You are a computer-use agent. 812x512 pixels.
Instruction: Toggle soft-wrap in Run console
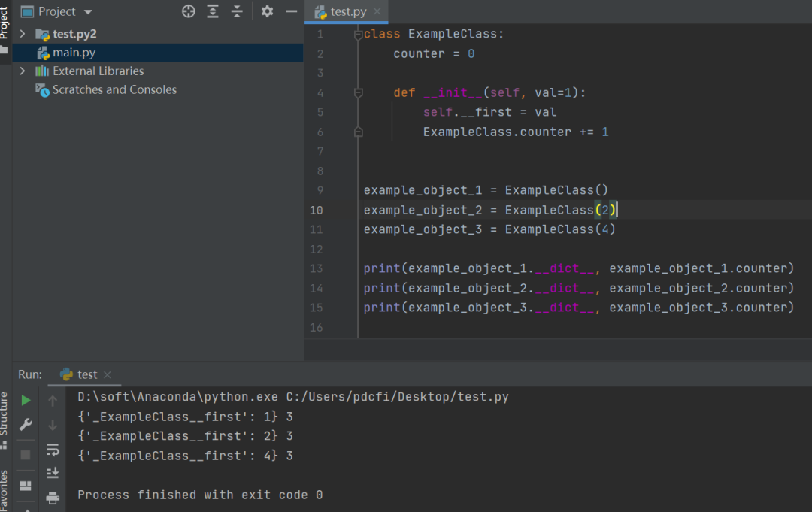coord(53,450)
